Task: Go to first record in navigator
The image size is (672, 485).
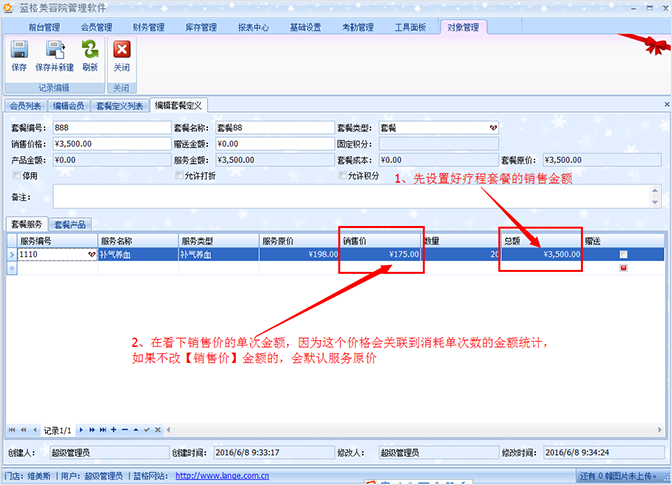Action: click(x=11, y=429)
